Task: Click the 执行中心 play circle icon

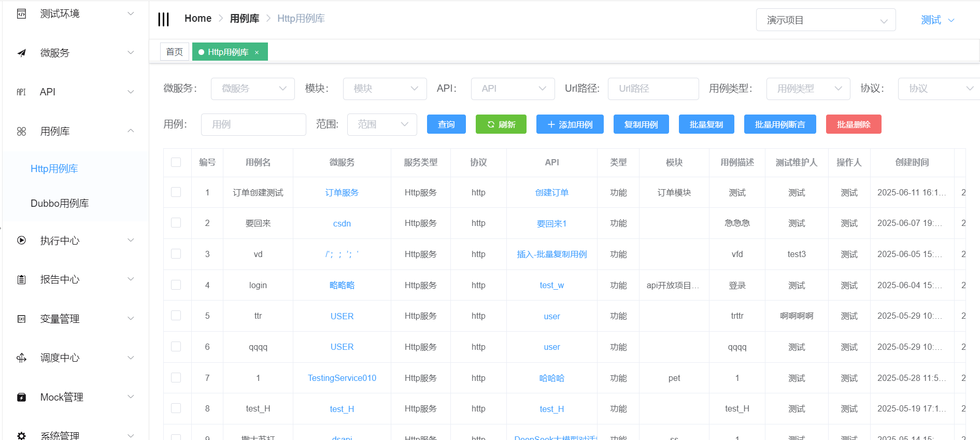Action: click(21, 240)
